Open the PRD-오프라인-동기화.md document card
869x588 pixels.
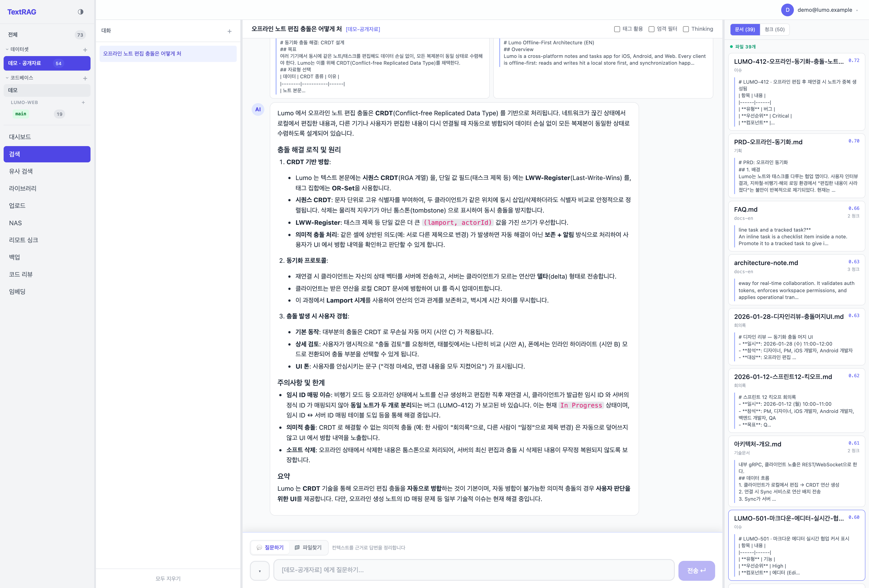click(796, 166)
